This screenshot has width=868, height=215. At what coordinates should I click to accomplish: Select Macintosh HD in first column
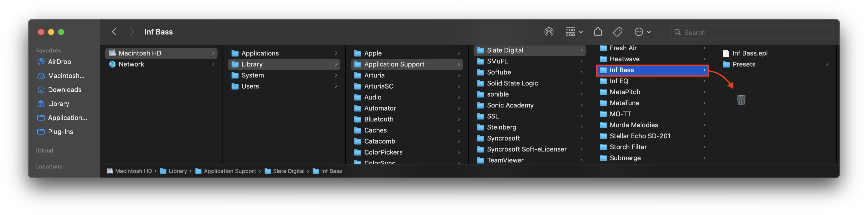(161, 53)
